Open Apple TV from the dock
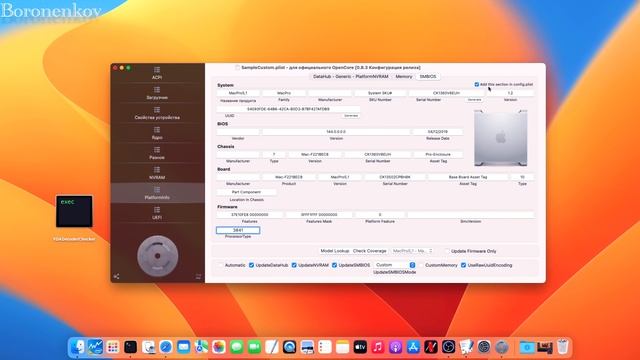Viewport: 640px width, 360px height. (360, 347)
